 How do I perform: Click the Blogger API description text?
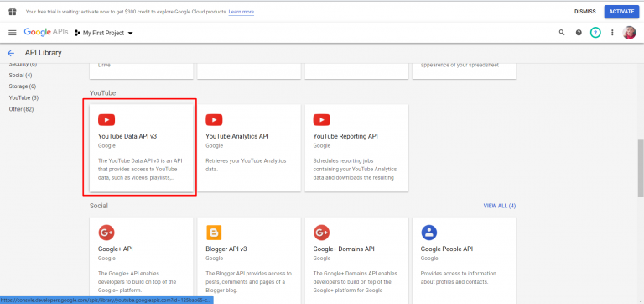[248, 282]
